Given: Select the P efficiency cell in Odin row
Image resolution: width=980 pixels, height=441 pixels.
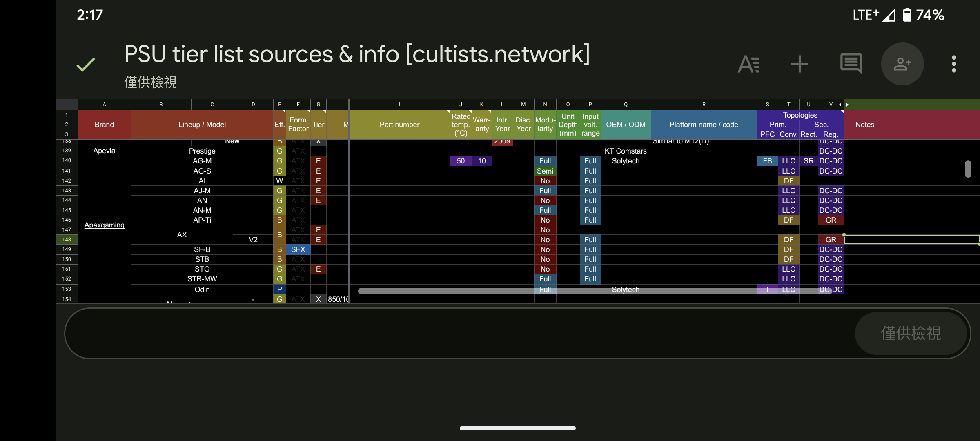Looking at the screenshot, I should pyautogui.click(x=279, y=289).
